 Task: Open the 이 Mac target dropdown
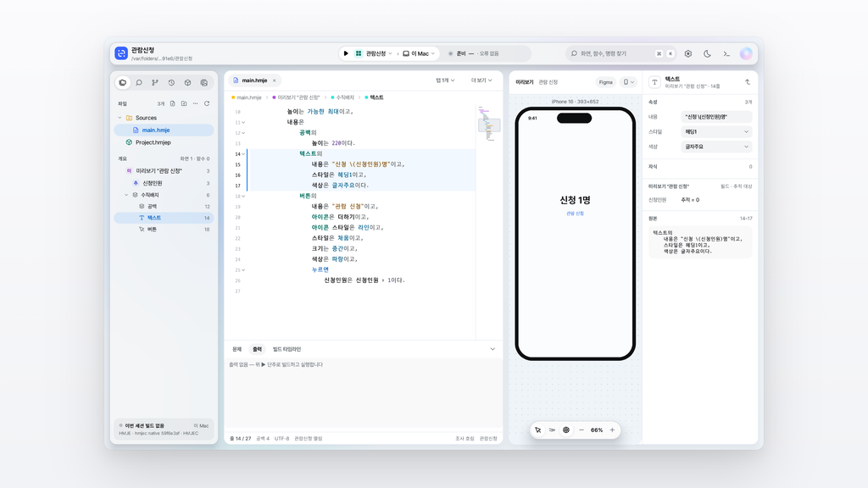[x=419, y=53]
